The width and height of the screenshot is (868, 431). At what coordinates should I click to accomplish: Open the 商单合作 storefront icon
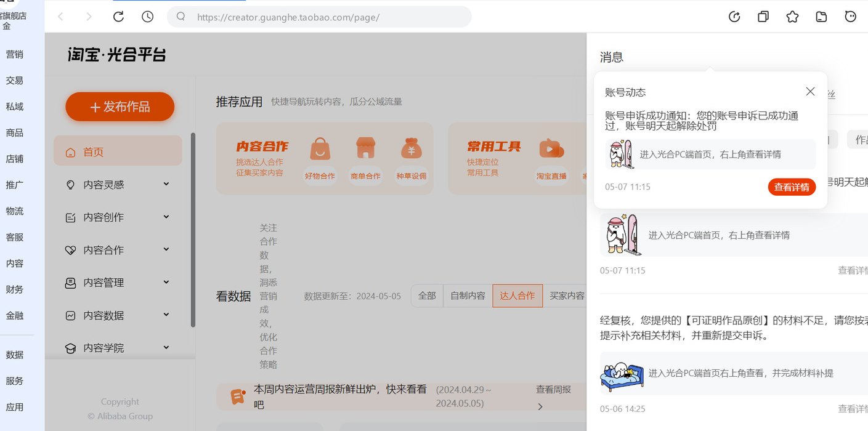pos(365,148)
